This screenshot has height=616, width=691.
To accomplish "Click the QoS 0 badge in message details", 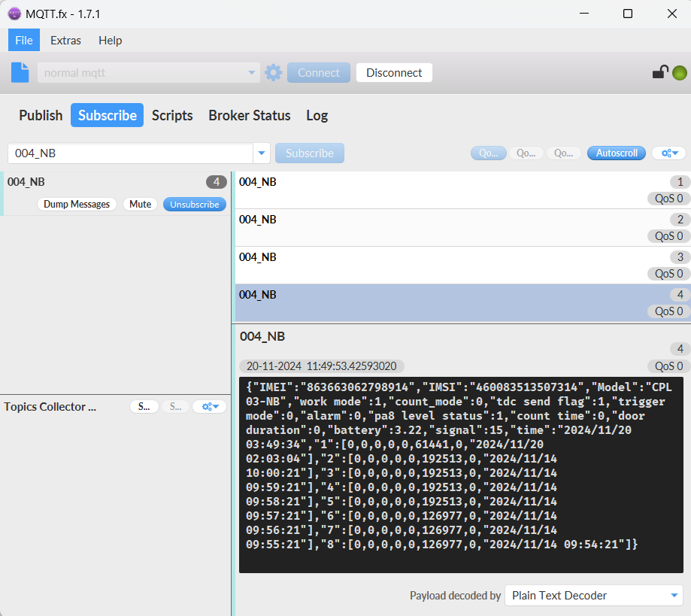I will [668, 366].
